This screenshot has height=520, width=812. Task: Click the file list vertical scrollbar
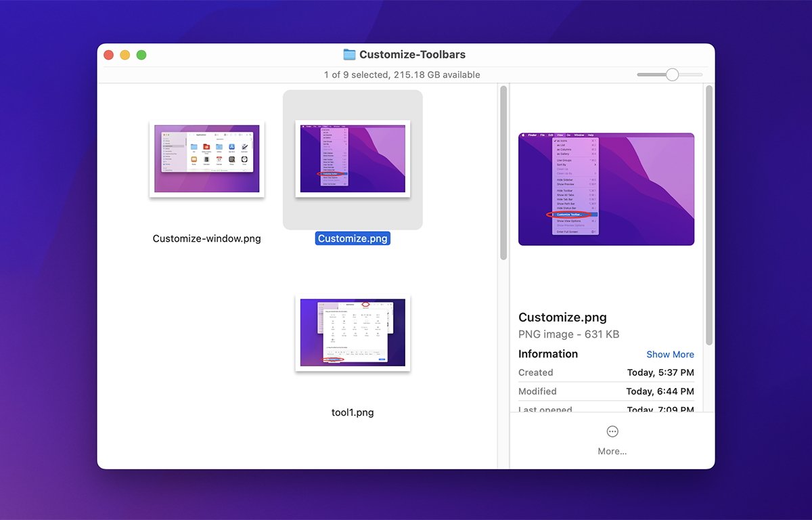point(503,173)
